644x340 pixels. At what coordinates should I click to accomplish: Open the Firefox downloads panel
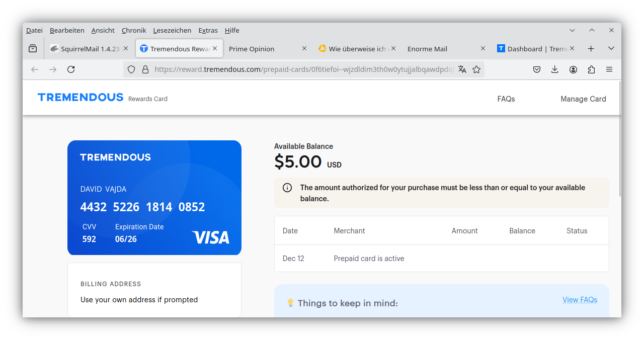click(555, 69)
